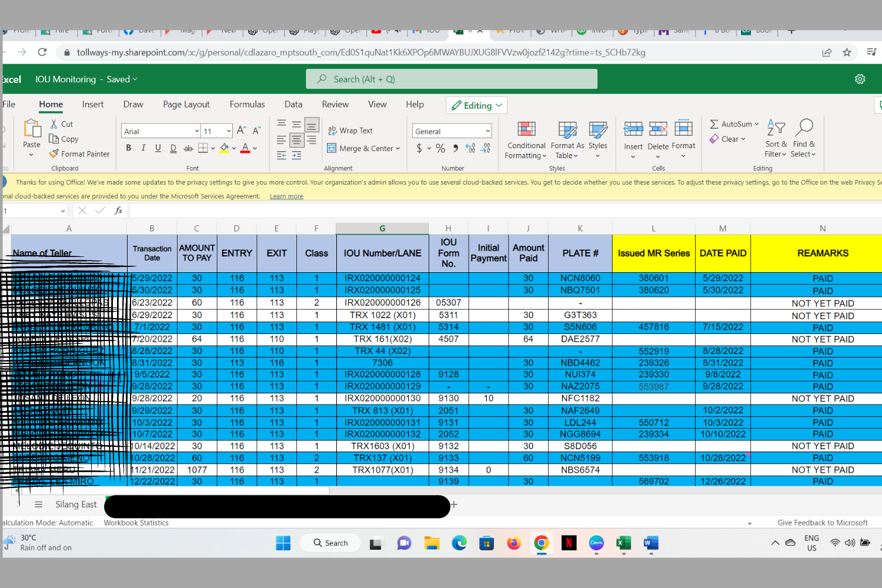882x588 pixels.
Task: Toggle bold formatting
Action: click(128, 148)
